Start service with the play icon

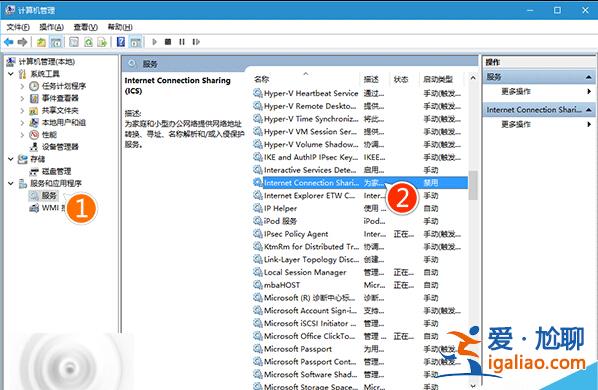(x=154, y=42)
